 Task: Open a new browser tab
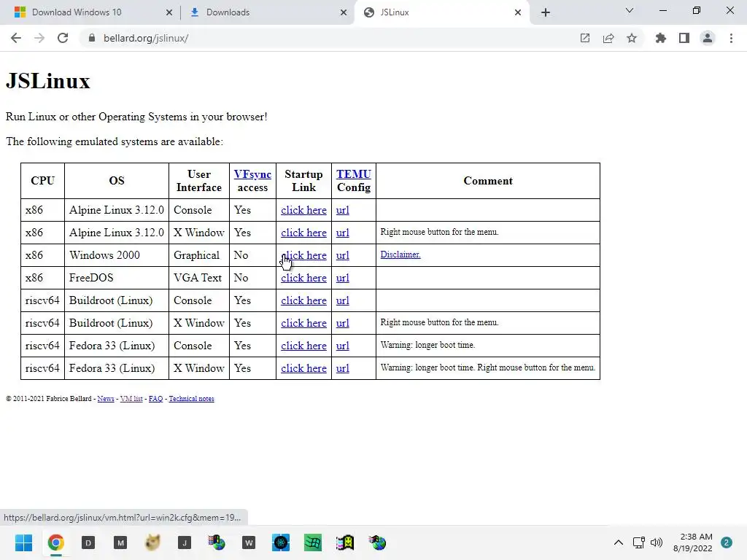pos(546,12)
